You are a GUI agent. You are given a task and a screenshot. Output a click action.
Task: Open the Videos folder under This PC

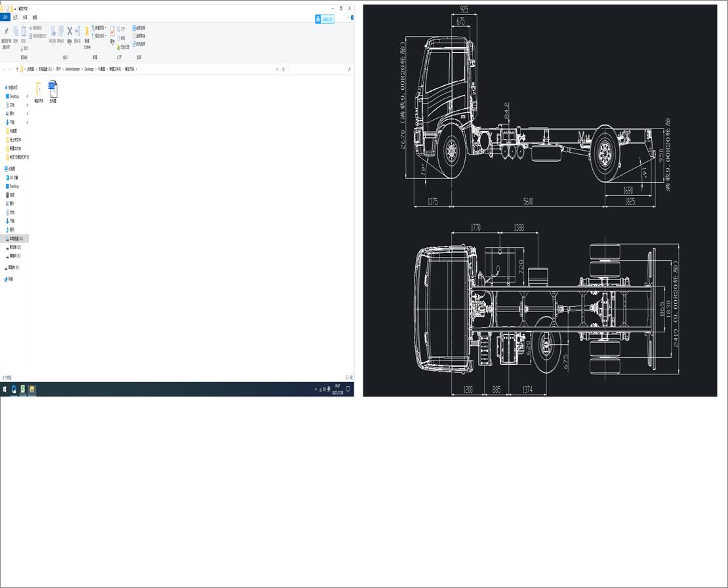(x=12, y=195)
